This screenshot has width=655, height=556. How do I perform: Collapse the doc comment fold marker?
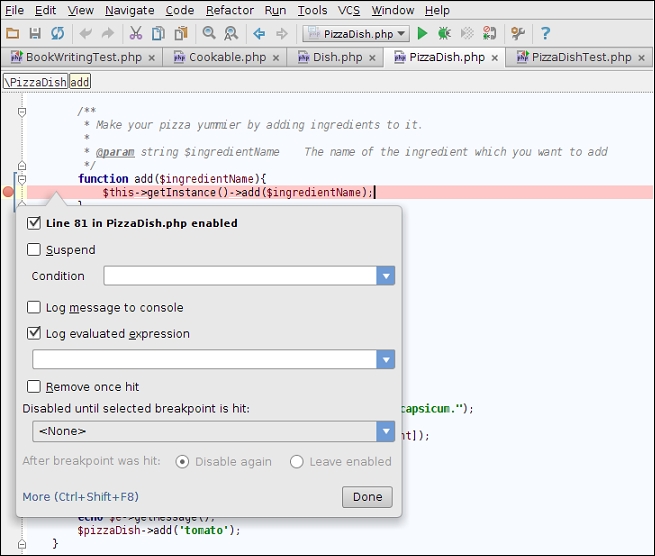[x=22, y=112]
